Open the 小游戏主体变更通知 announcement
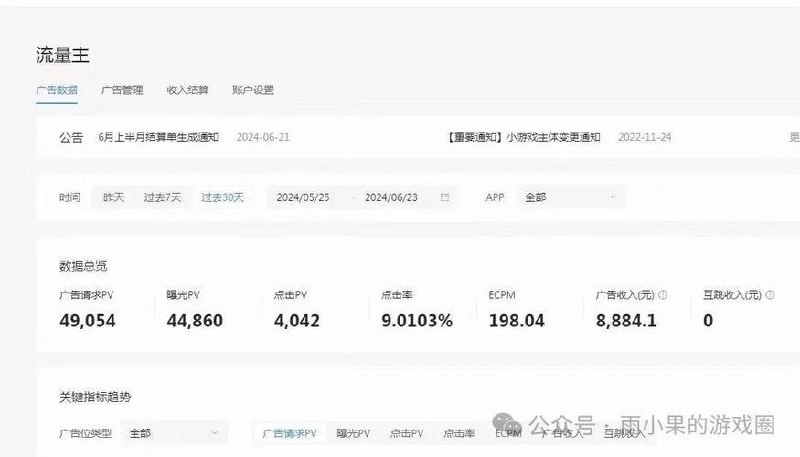The width and height of the screenshot is (800, 457). (524, 137)
